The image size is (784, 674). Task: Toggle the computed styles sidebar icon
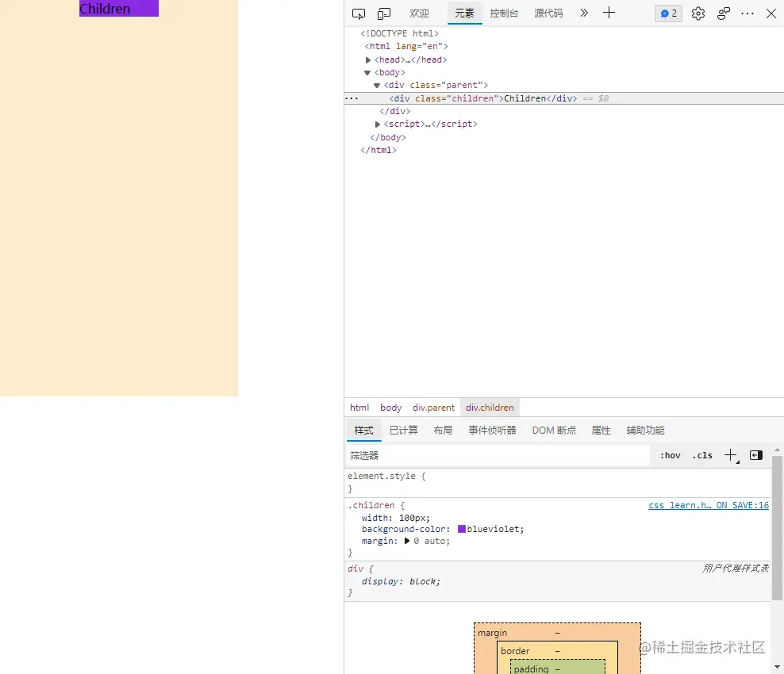pos(756,455)
